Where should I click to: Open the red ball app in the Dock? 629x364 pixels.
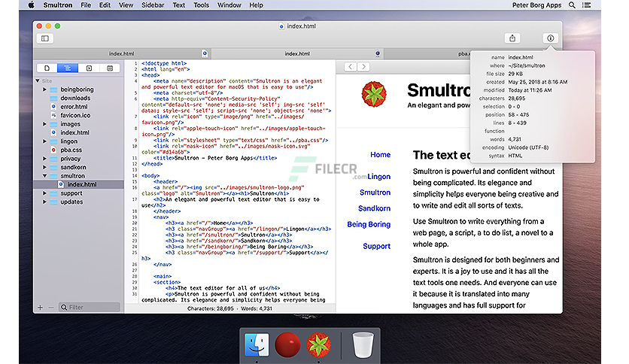(x=287, y=344)
